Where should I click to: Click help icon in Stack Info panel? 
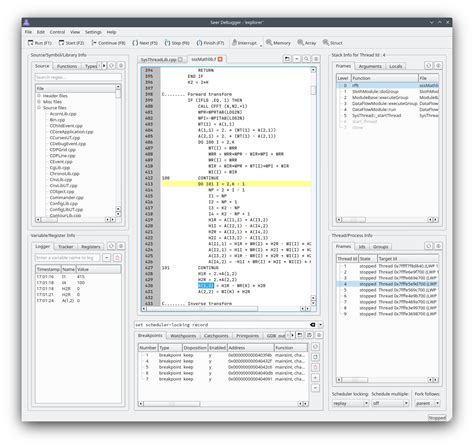(438, 66)
